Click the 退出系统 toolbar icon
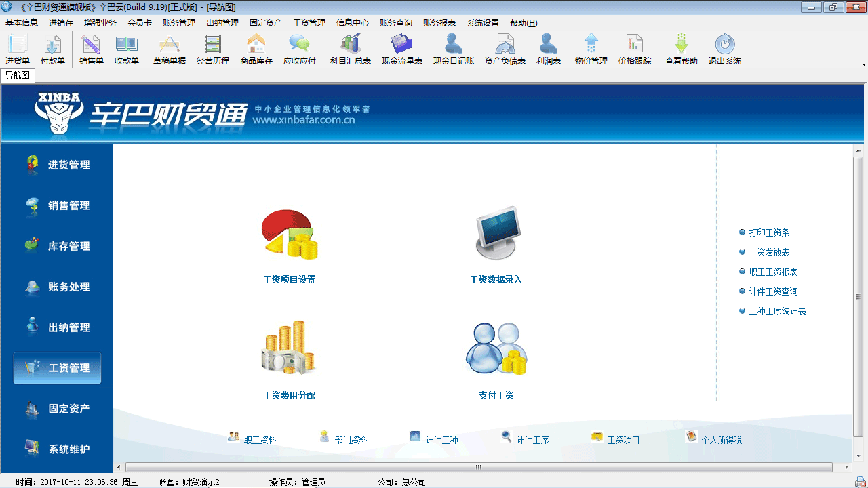 coord(725,49)
